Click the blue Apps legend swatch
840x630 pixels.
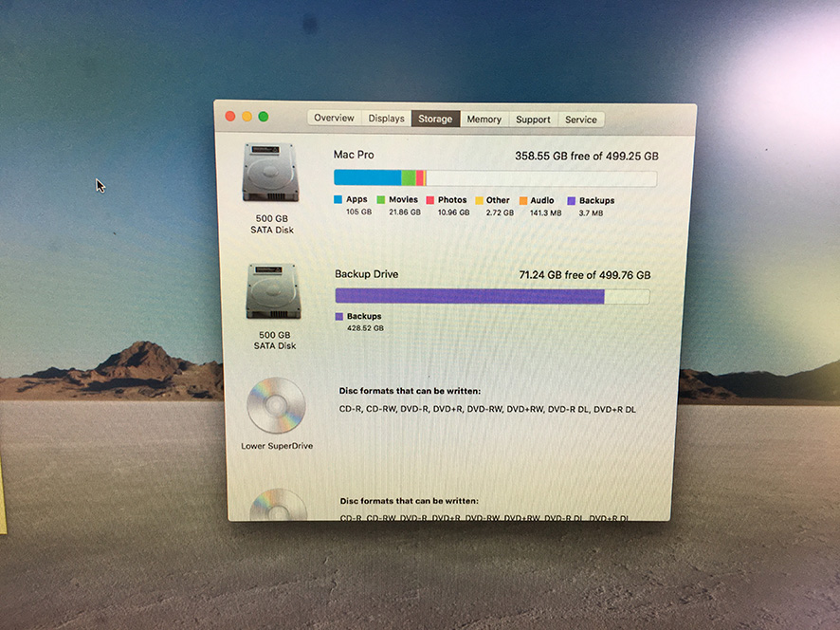[338, 200]
